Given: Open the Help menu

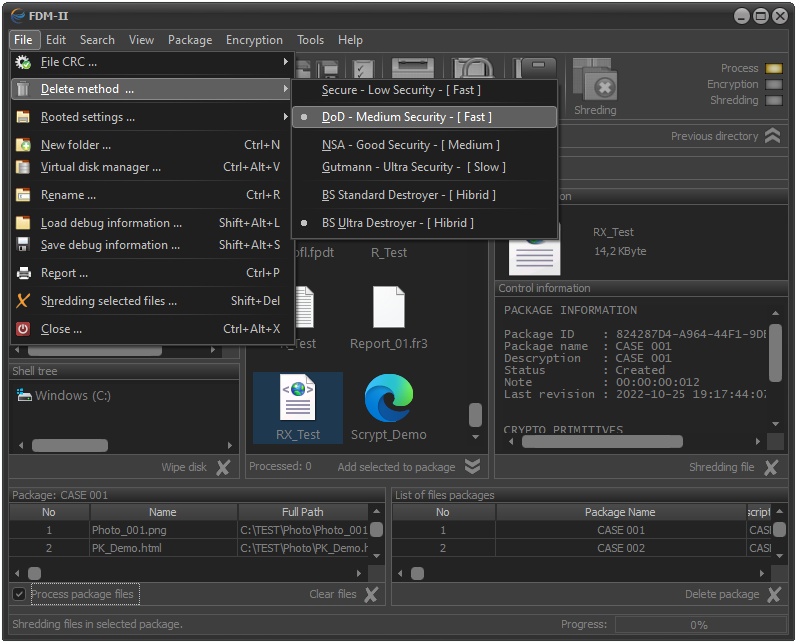Looking at the screenshot, I should 350,40.
